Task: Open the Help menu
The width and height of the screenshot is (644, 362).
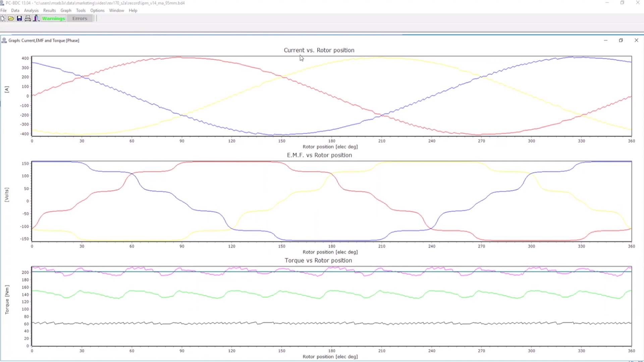Action: [x=133, y=10]
